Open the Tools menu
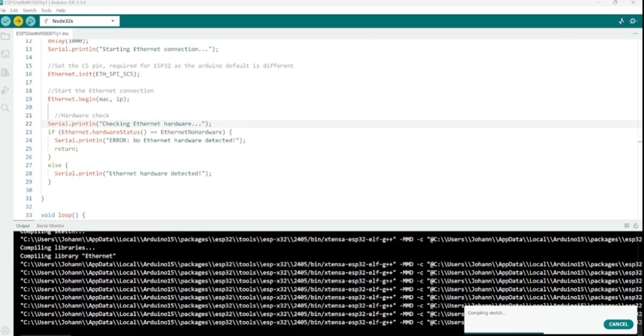Screen dimensions: 644x336 coord(46,10)
